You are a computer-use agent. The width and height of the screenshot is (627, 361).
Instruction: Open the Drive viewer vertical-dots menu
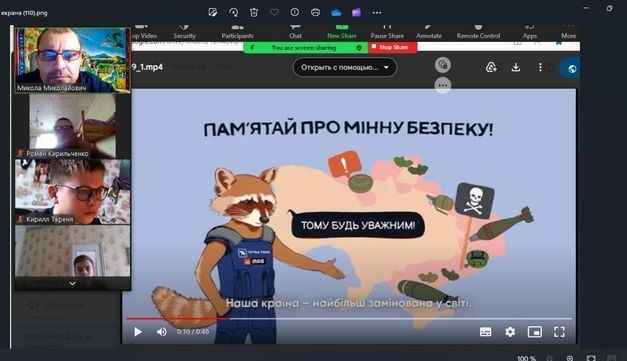coord(540,67)
